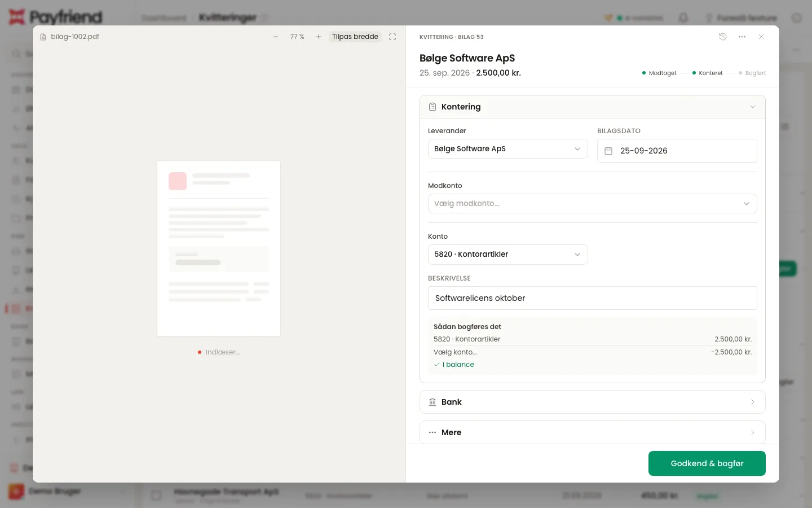Open notifications bell in the Payfriend header
812x508 pixels.
683,18
